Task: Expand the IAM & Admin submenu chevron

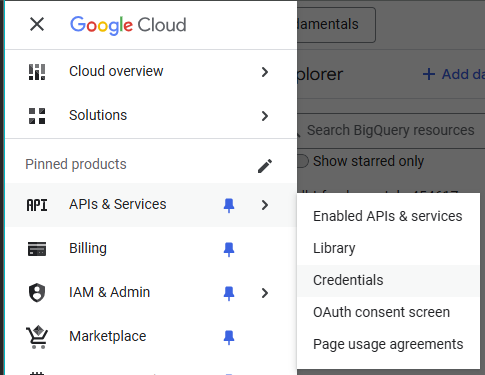Action: click(x=265, y=293)
